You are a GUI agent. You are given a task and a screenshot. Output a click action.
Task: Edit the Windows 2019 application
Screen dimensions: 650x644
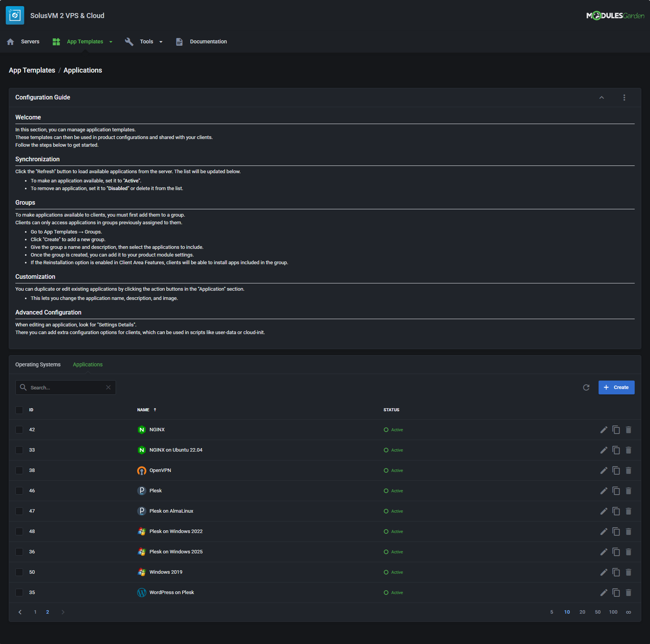[x=604, y=572]
